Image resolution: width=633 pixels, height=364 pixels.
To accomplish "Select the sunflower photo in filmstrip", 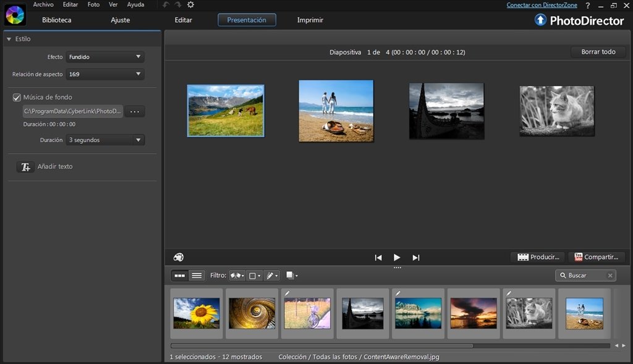I will tap(197, 313).
